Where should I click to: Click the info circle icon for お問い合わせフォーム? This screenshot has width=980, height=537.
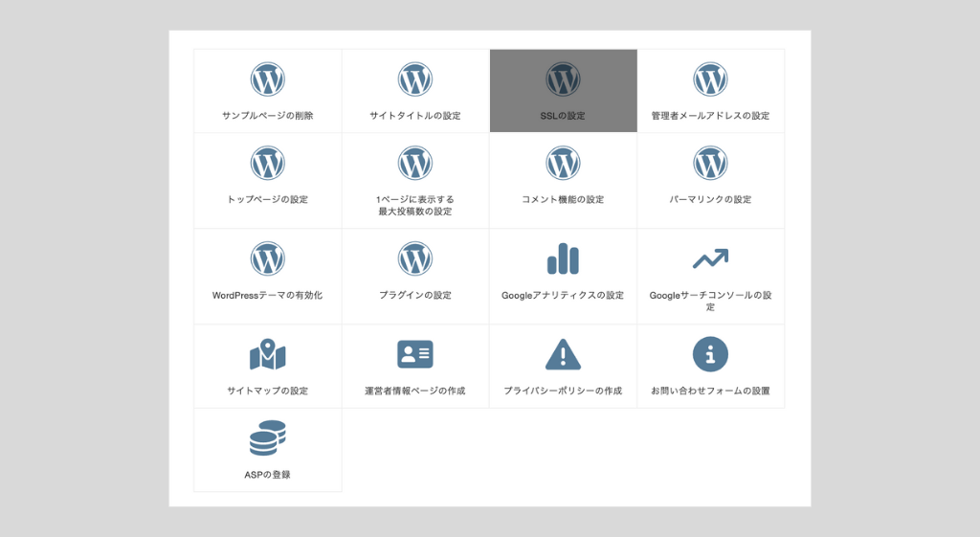pos(710,354)
